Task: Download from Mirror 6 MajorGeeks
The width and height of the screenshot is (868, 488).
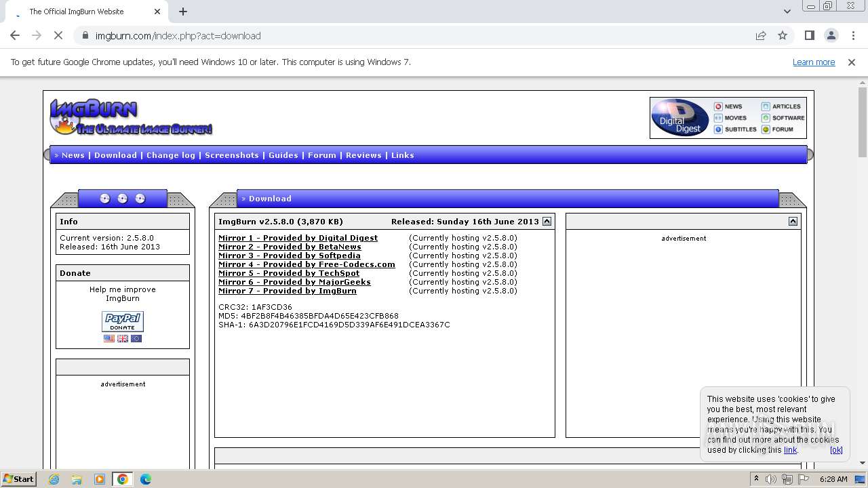Action: [x=294, y=282]
